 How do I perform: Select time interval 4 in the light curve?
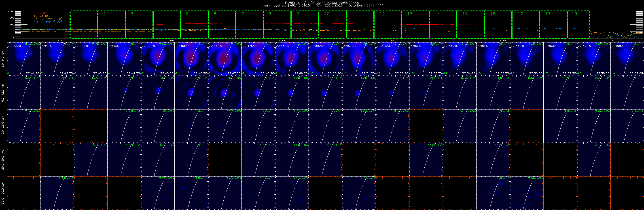(167, 25)
